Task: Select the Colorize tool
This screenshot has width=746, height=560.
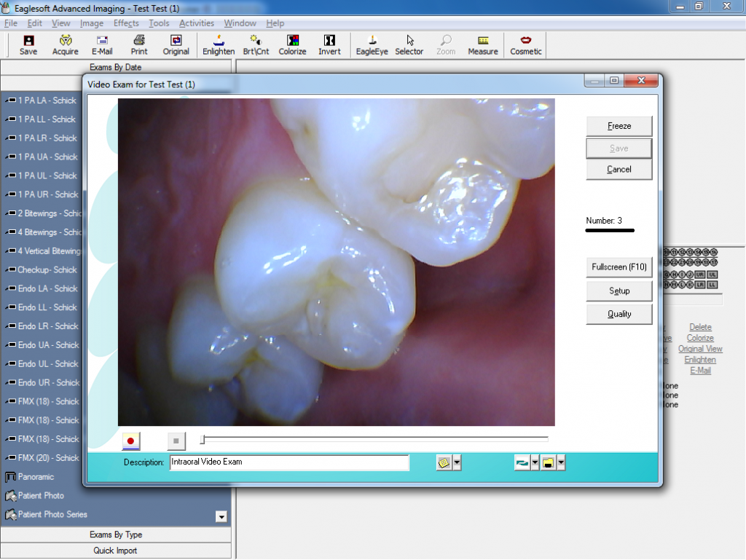Action: (x=292, y=45)
